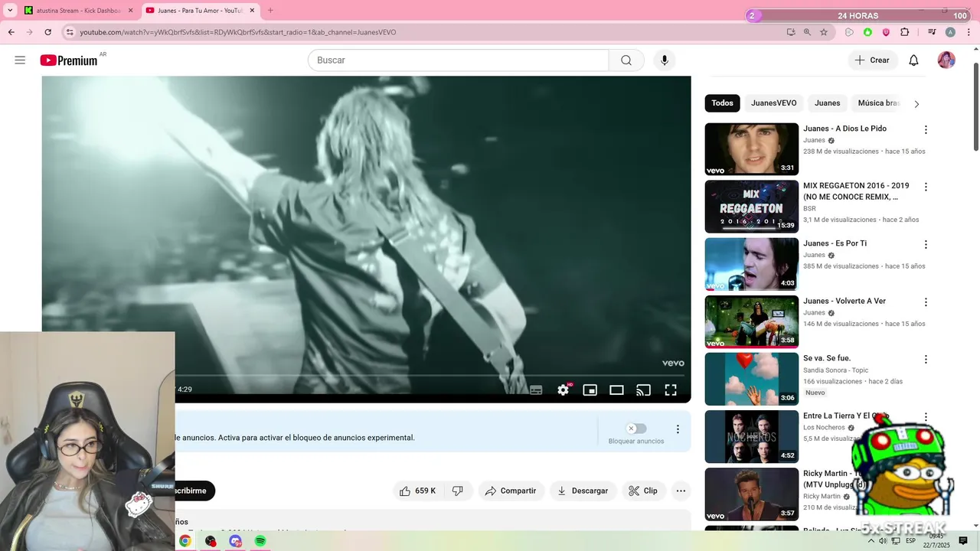Screen dimensions: 980x551
Task: Open the red shield extension
Action: tap(886, 32)
